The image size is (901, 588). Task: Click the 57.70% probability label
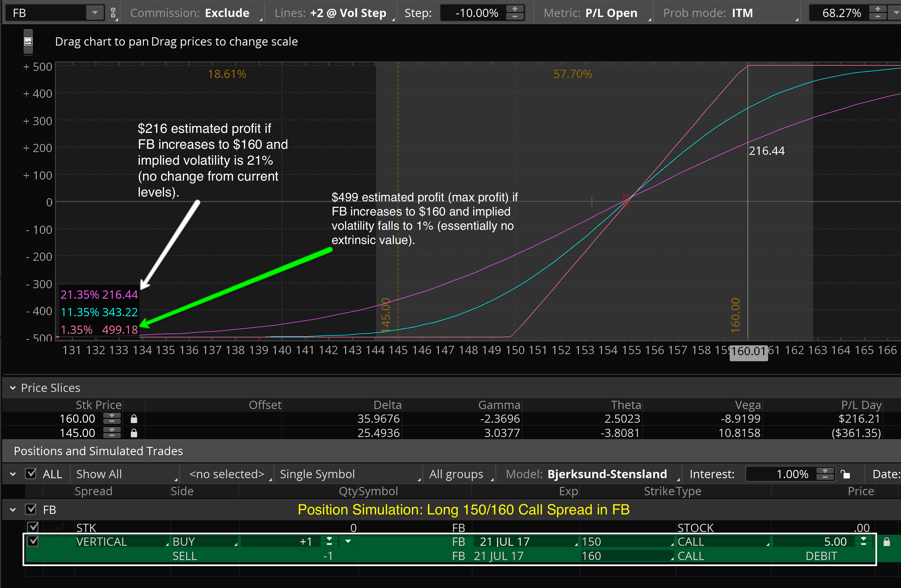(573, 74)
